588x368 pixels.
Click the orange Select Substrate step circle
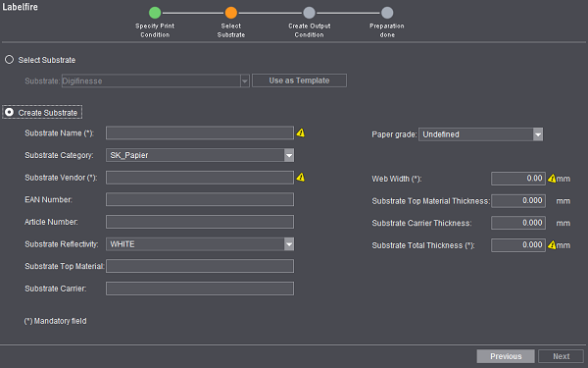click(231, 13)
